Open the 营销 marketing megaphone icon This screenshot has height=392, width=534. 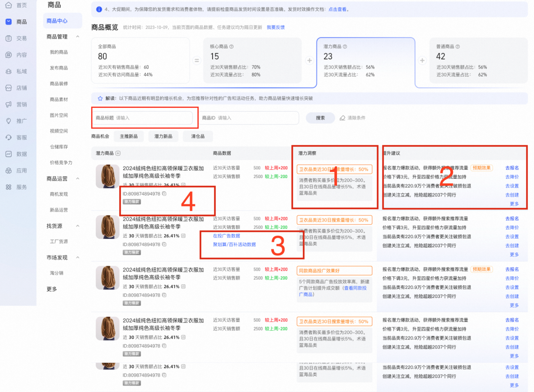point(9,104)
